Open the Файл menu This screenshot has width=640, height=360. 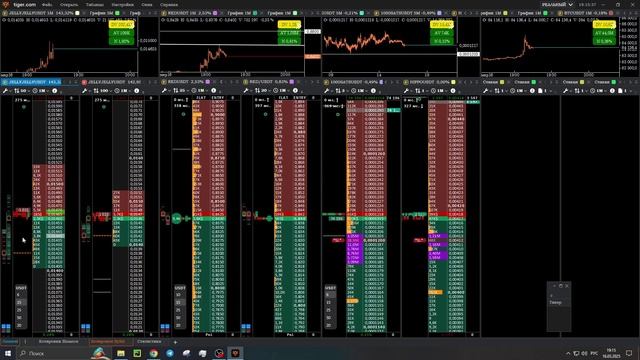click(x=47, y=4)
